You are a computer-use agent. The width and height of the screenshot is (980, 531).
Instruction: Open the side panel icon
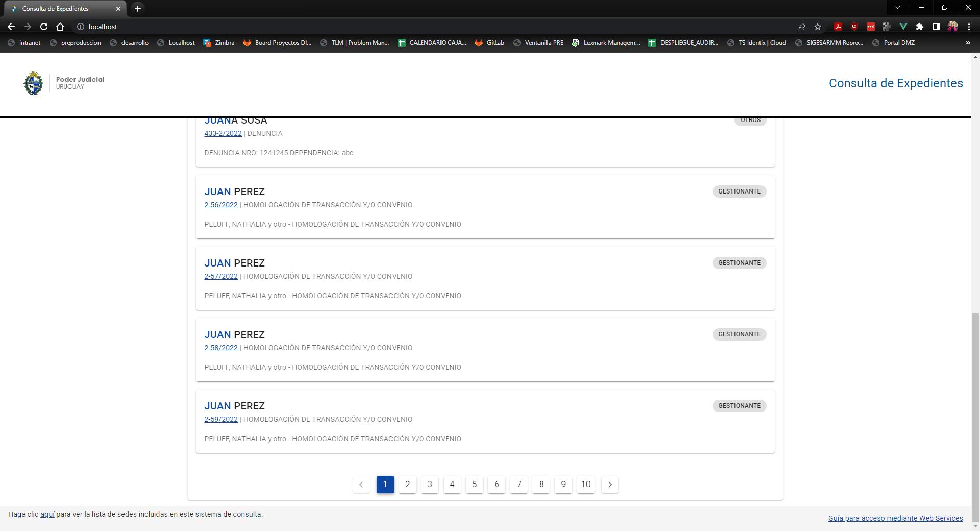point(936,27)
